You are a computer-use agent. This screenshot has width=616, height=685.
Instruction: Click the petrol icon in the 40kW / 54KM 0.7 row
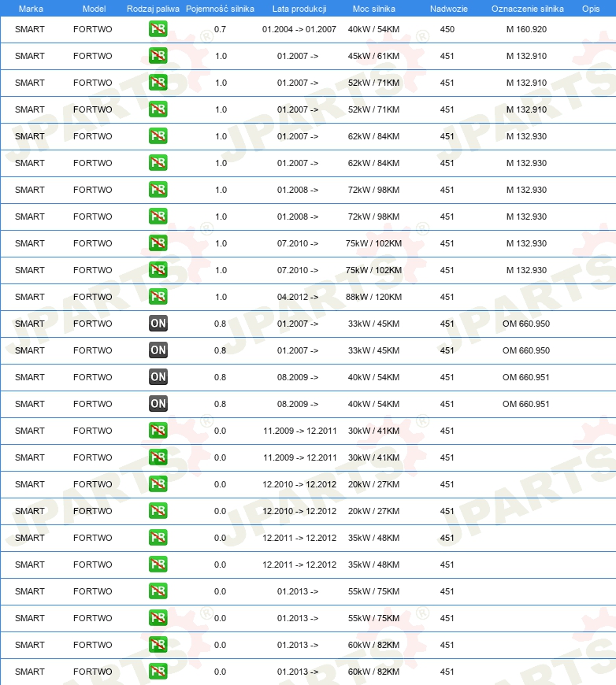(x=158, y=29)
